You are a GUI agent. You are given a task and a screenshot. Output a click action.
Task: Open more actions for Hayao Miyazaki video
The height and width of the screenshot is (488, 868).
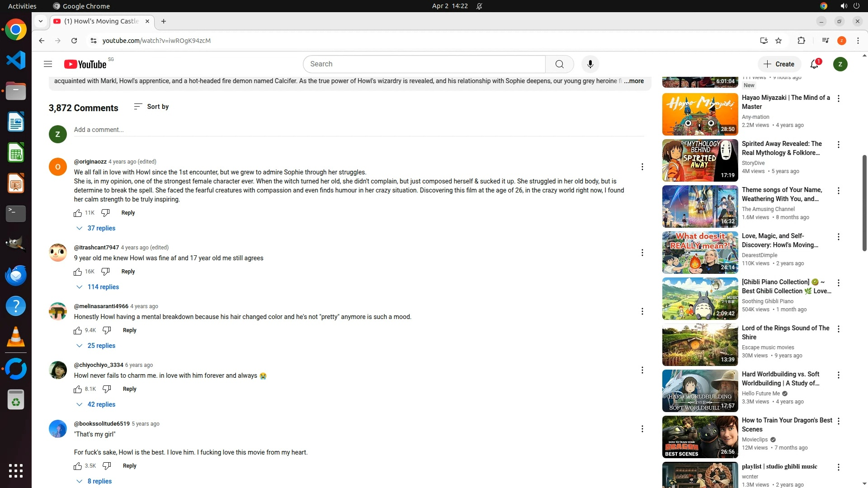coord(838,99)
